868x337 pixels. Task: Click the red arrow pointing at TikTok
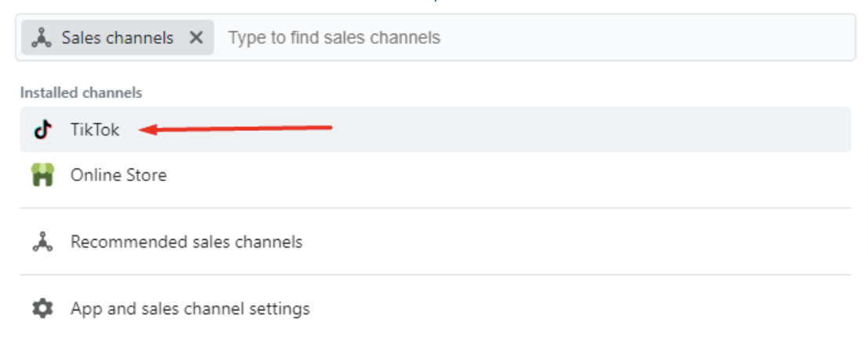(235, 129)
